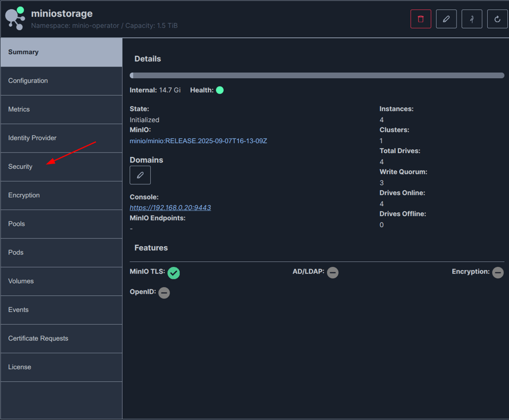Screen dimensions: 509x420
Task: Click the OpenID disabled status icon
Action: pos(164,293)
